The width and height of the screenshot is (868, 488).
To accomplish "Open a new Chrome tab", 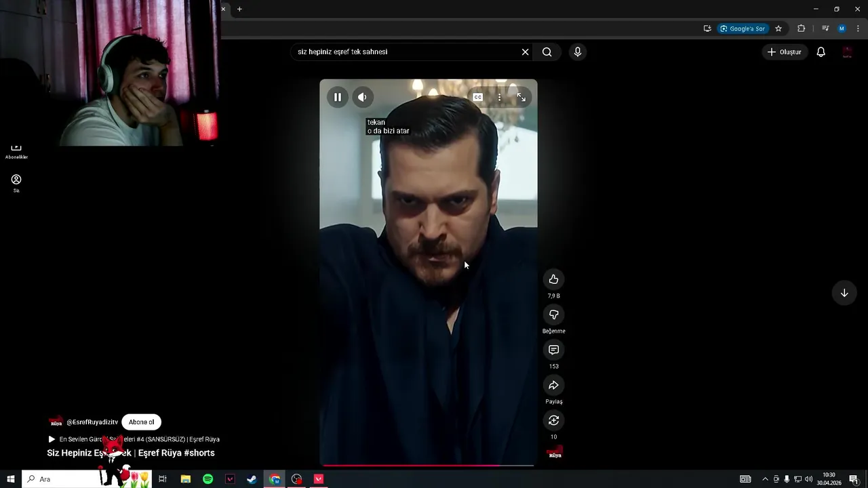I will (x=239, y=9).
